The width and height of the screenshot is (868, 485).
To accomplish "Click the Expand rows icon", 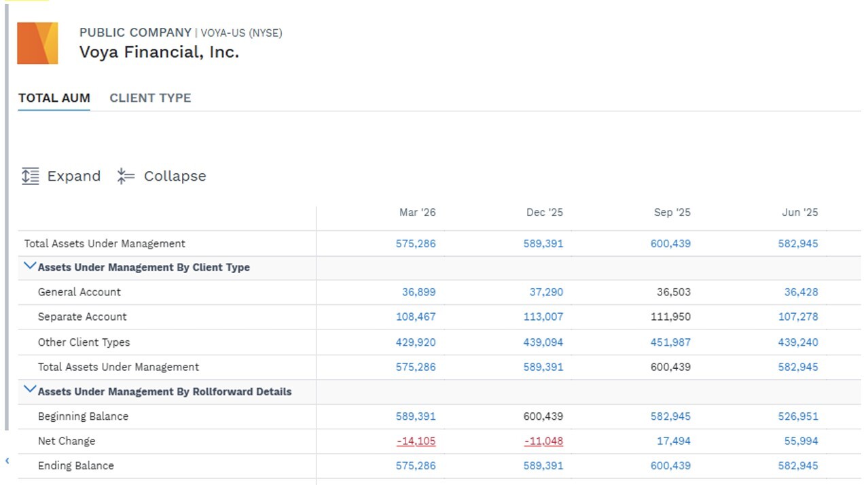I will (30, 176).
